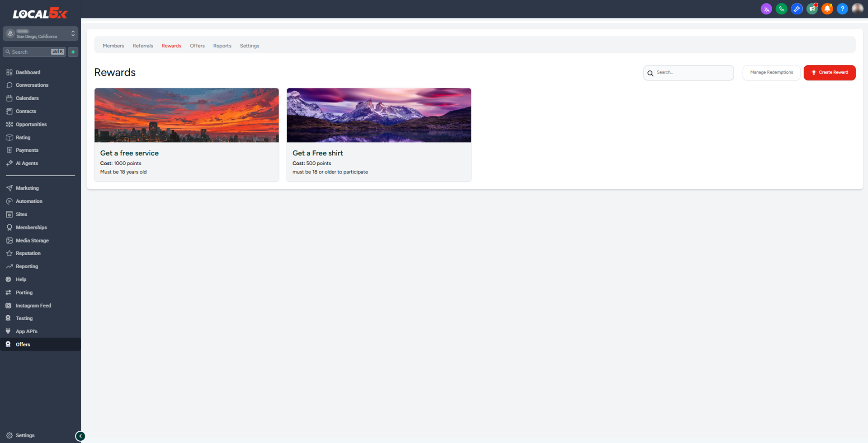Click the purple language translate icon
The height and width of the screenshot is (443, 868).
(x=766, y=9)
